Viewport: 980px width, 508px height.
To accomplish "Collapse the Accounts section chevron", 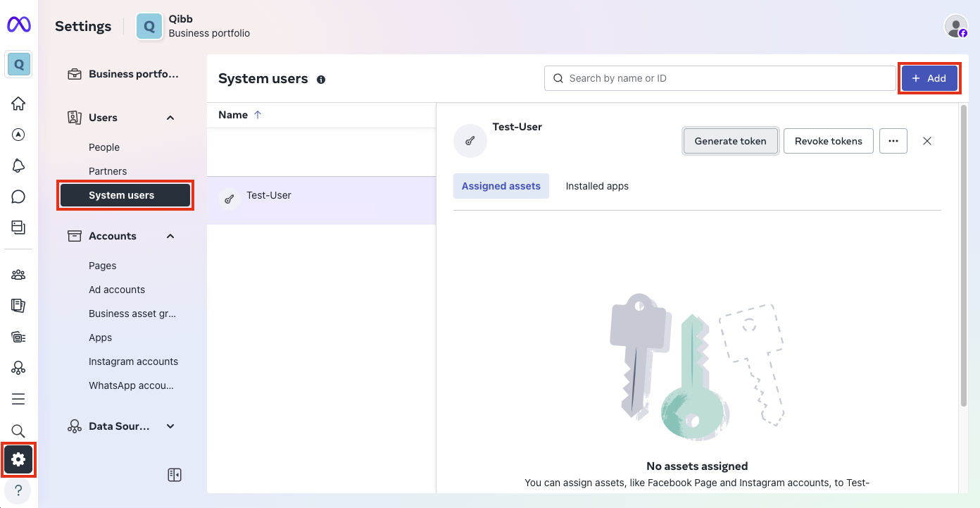I will coord(170,236).
